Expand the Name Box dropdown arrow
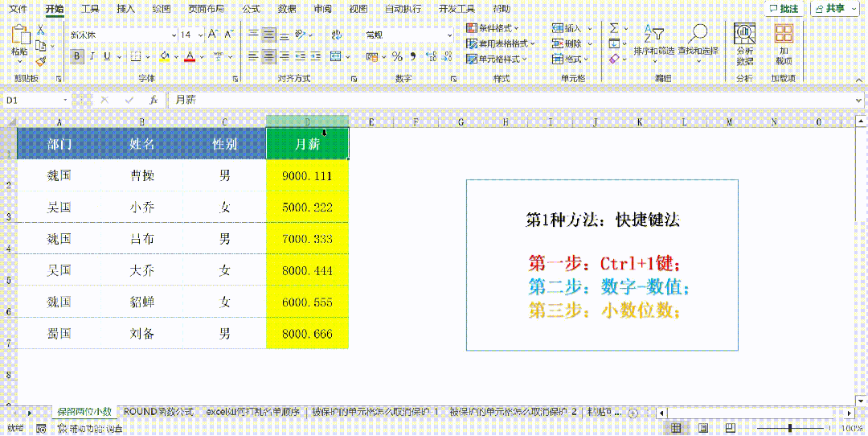The height and width of the screenshot is (436, 868). [x=66, y=101]
